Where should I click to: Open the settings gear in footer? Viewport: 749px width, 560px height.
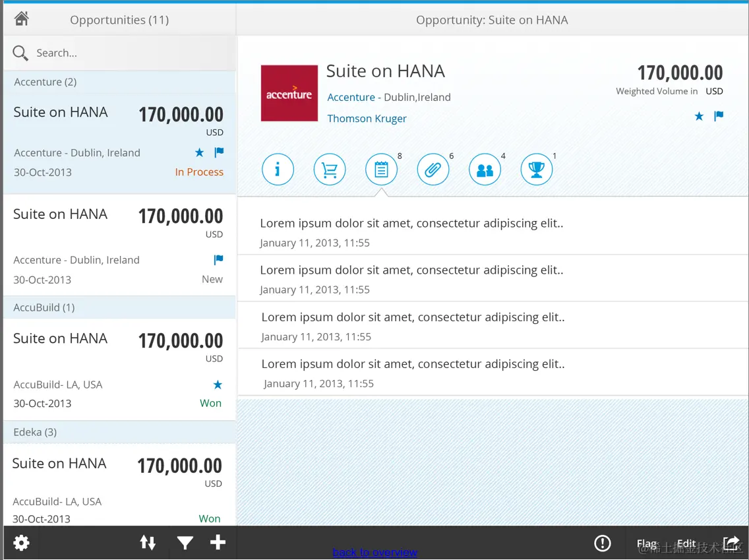click(x=21, y=543)
